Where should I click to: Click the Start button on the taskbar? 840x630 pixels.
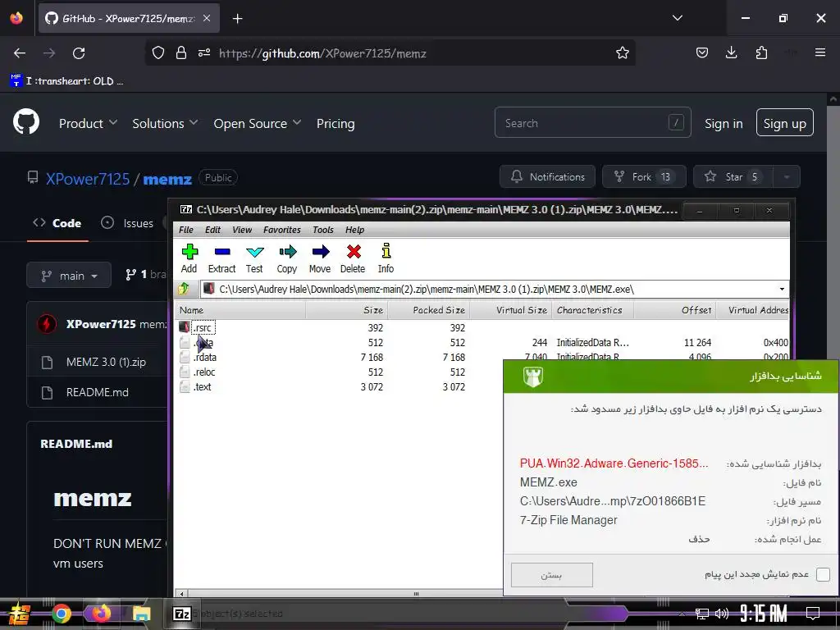(20, 614)
